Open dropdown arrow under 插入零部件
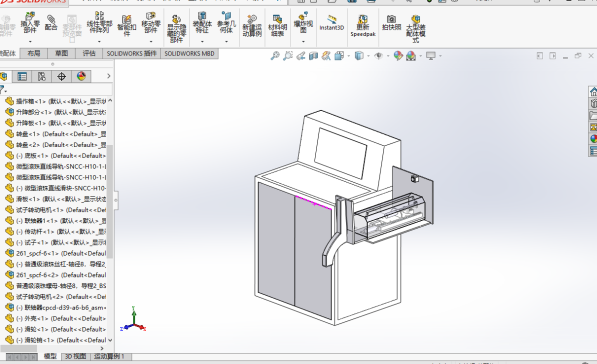Image resolution: width=597 pixels, height=364 pixels. pos(30,41)
